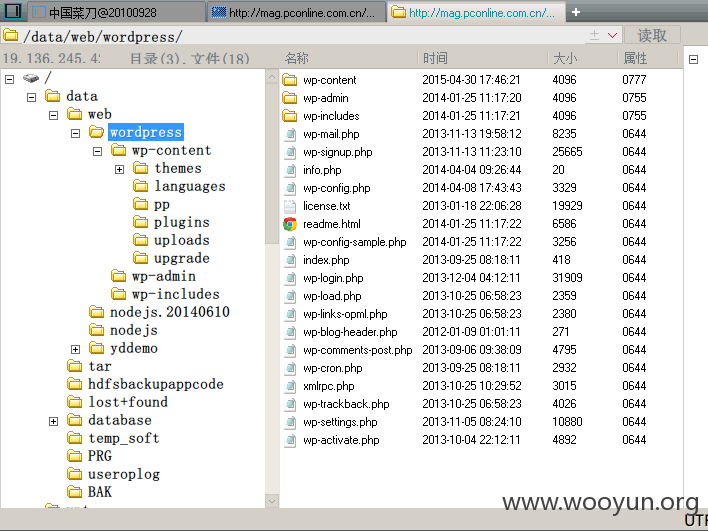Expand the database folder node
708x531 pixels.
[x=53, y=421]
